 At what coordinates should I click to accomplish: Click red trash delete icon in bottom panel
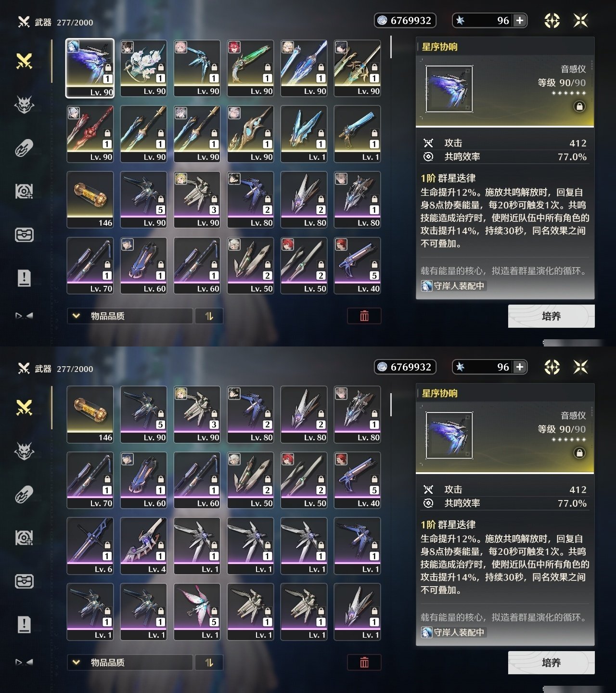tap(364, 662)
